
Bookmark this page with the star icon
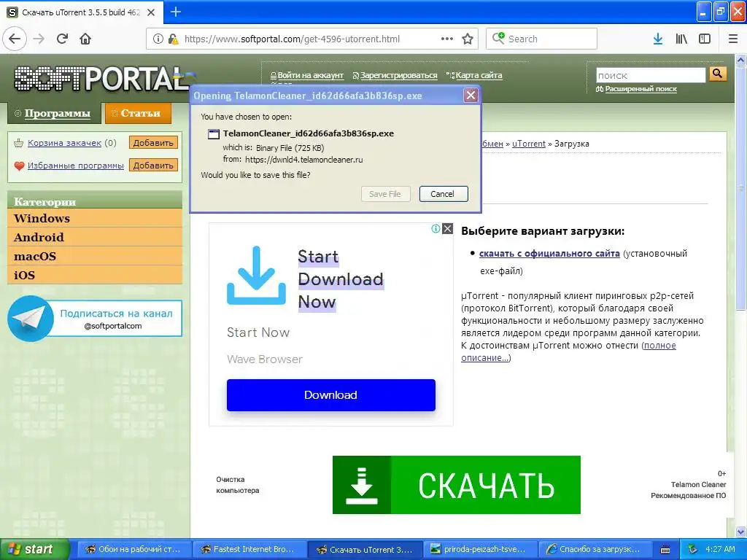pyautogui.click(x=468, y=39)
